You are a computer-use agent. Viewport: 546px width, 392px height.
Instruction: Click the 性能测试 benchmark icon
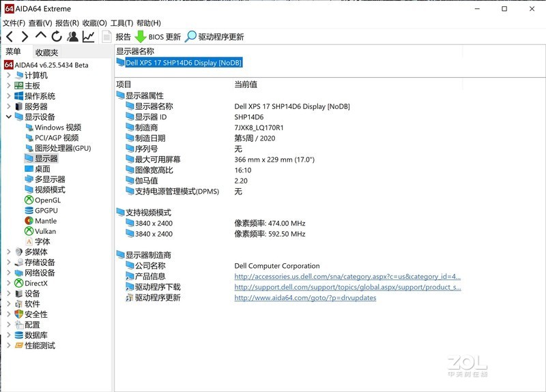click(19, 346)
